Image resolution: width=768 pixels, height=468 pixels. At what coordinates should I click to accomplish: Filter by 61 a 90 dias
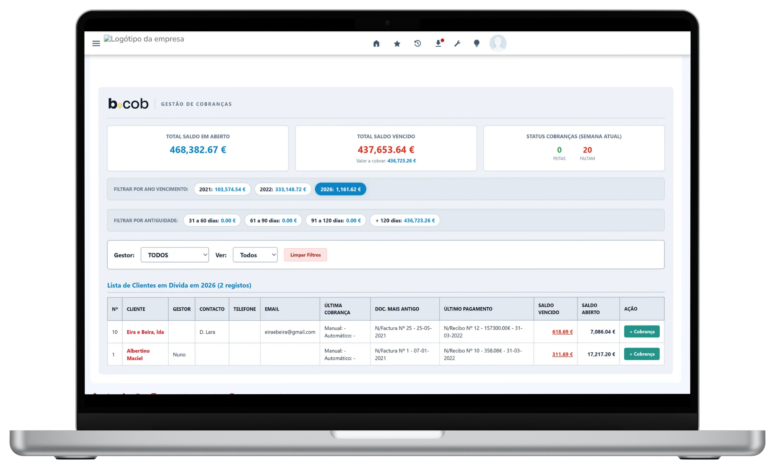[273, 221]
